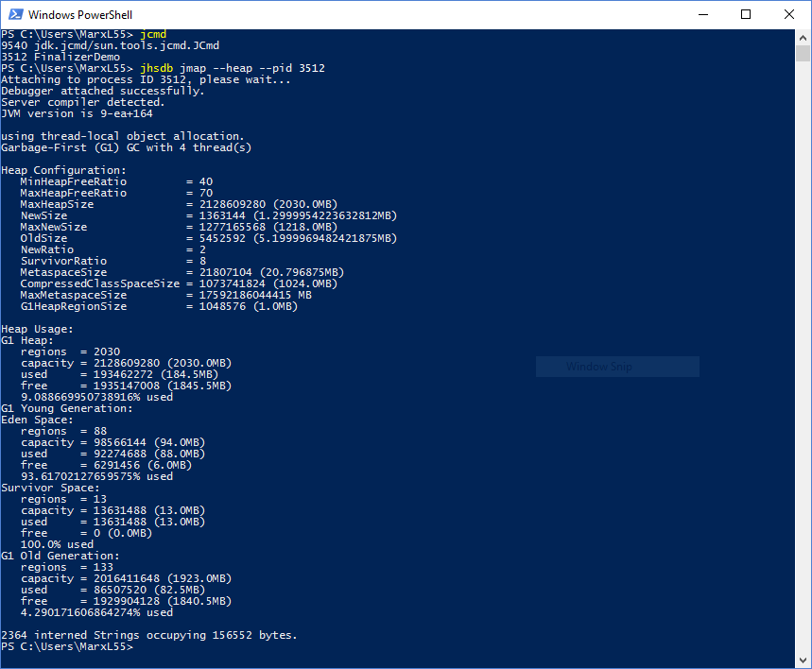
Task: Click the Window Snip overlay button
Action: pyautogui.click(x=617, y=367)
